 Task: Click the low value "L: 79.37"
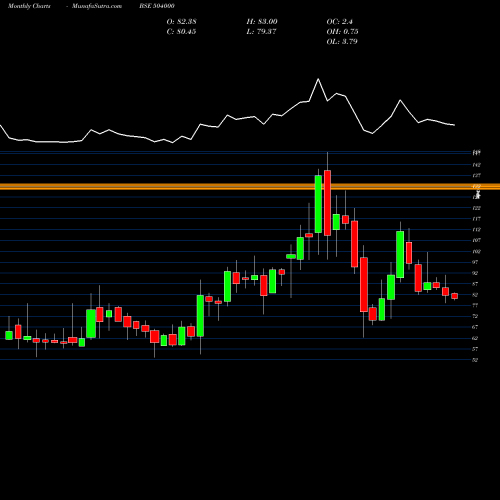tap(261, 32)
